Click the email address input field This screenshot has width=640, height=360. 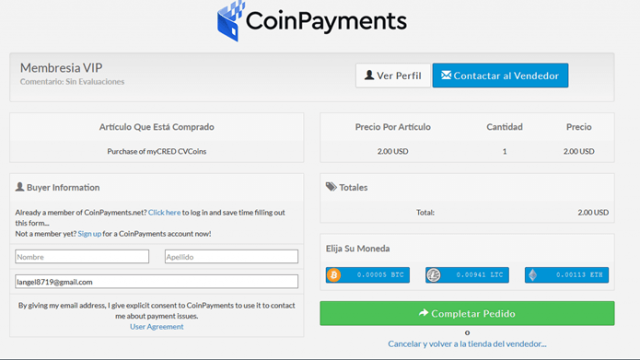click(x=157, y=282)
